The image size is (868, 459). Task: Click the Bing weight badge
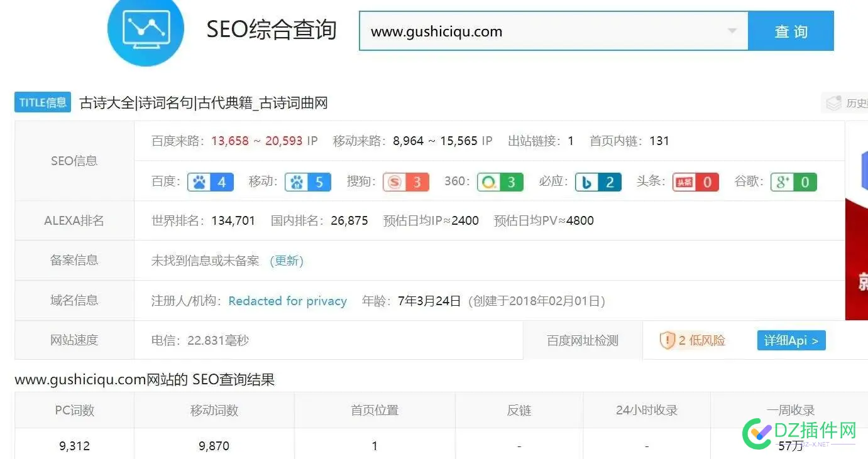tap(598, 182)
